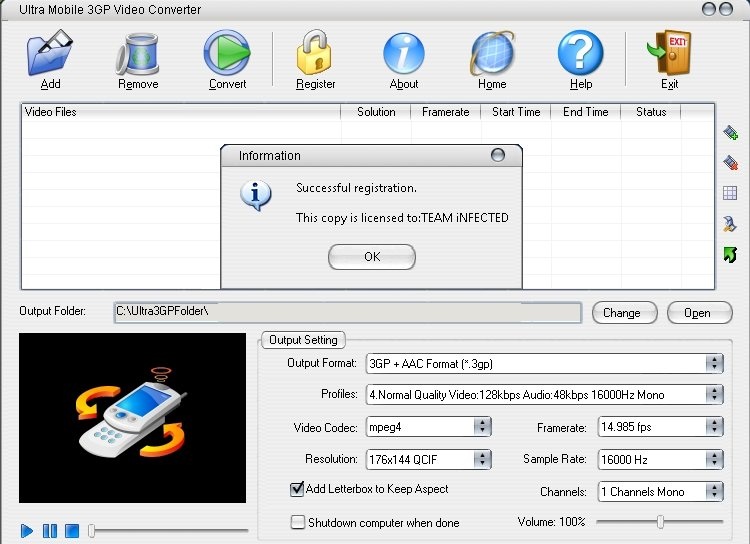Stop the preview video
Image resolution: width=750 pixels, height=544 pixels.
72,531
